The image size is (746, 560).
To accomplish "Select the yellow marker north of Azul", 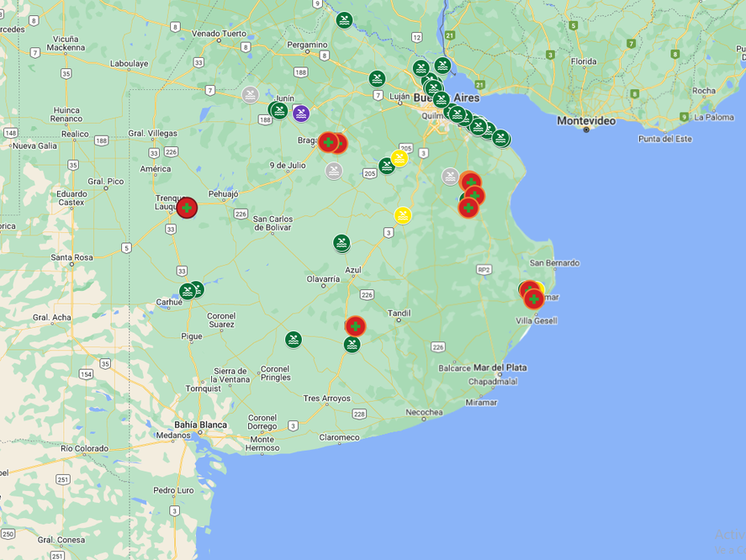I will pyautogui.click(x=403, y=215).
